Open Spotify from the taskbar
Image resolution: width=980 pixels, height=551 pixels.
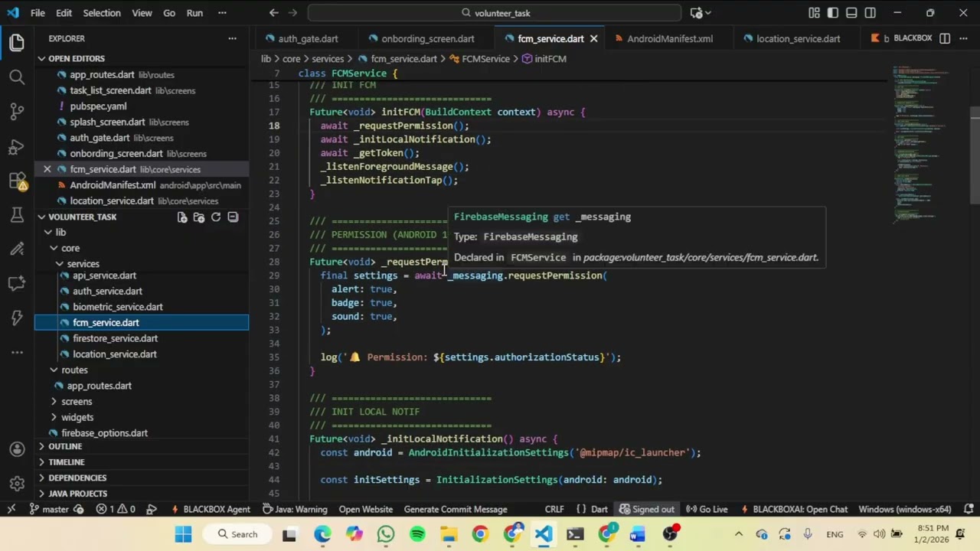coord(417,534)
